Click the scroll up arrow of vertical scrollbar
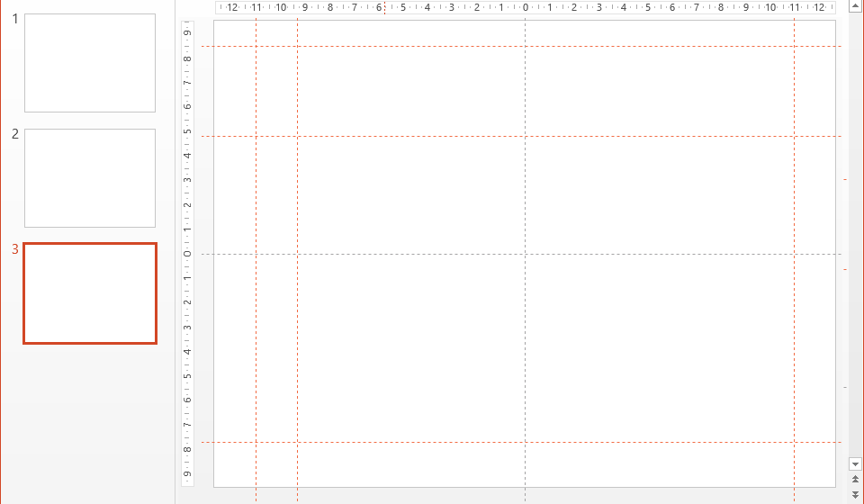This screenshot has width=864, height=504. (855, 5)
